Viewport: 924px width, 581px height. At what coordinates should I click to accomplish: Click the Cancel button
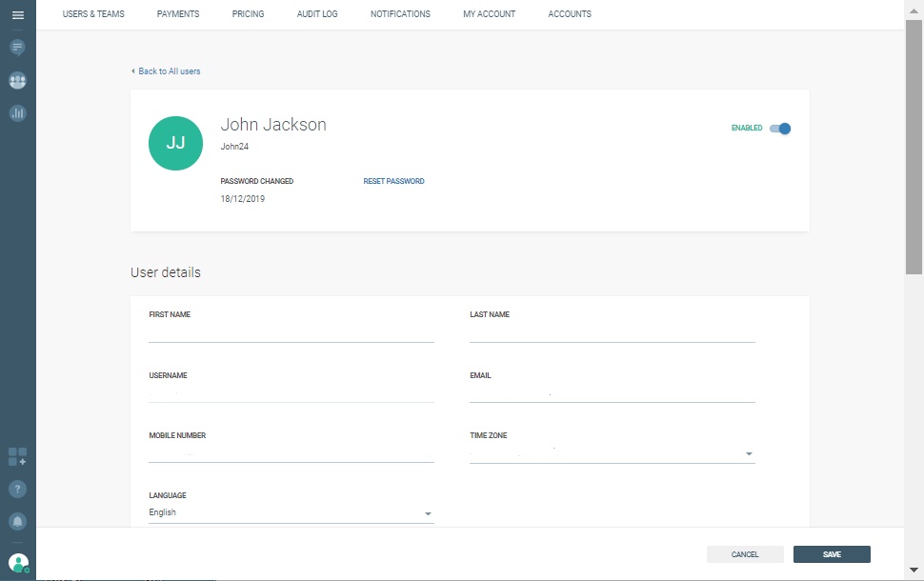pyautogui.click(x=745, y=554)
